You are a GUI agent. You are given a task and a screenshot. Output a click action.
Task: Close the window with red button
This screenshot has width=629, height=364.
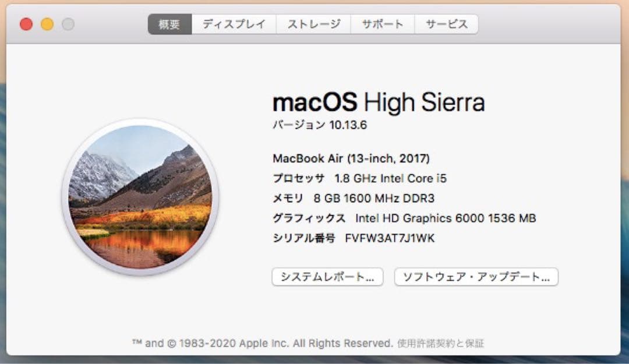(x=26, y=24)
